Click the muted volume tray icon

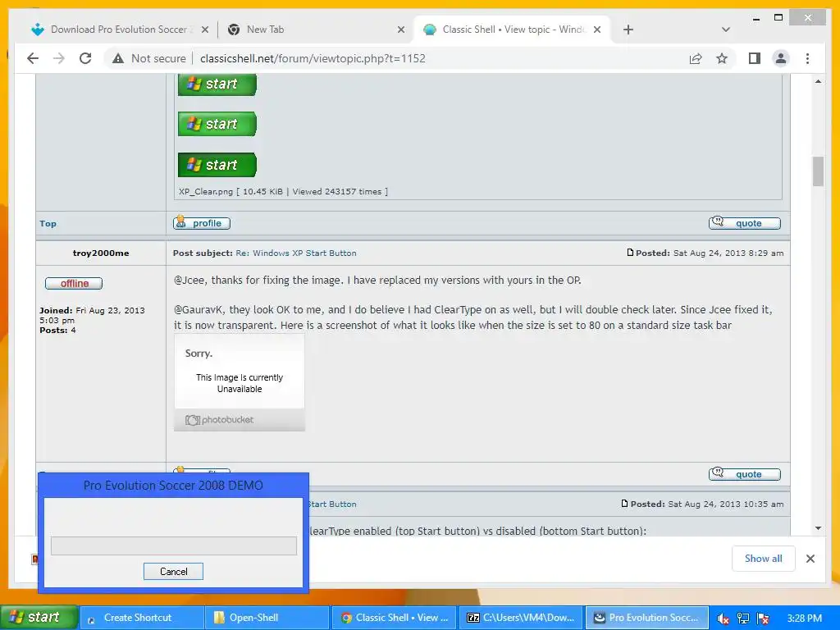point(723,619)
